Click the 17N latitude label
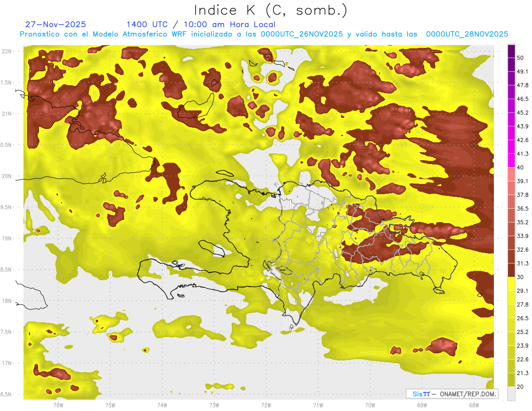Viewport: 532px width, 411px height. pyautogui.click(x=7, y=363)
